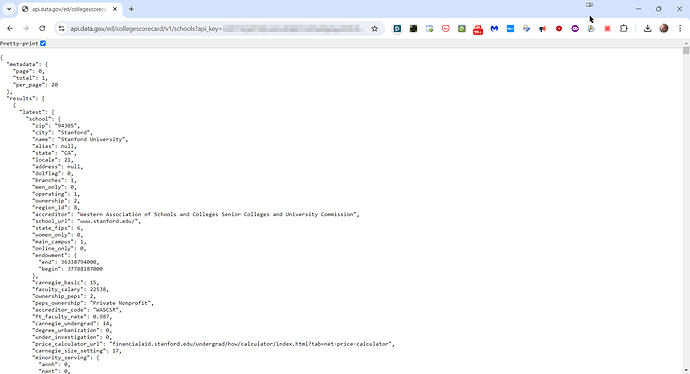This screenshot has width=690, height=374.
Task: Click the "city": "Stanford" line
Action: (x=62, y=132)
